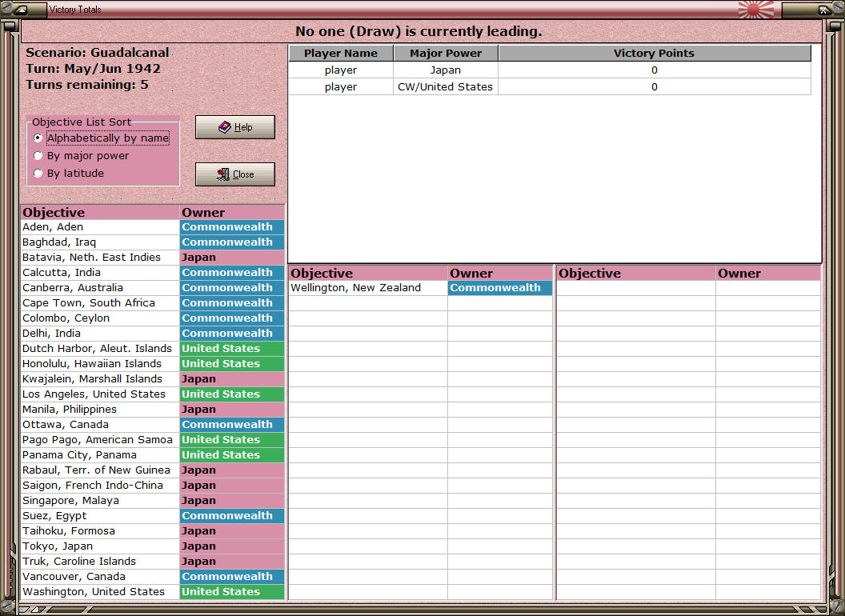
Task: Click Commonwealth owner cell for Wellington
Action: pyautogui.click(x=500, y=288)
